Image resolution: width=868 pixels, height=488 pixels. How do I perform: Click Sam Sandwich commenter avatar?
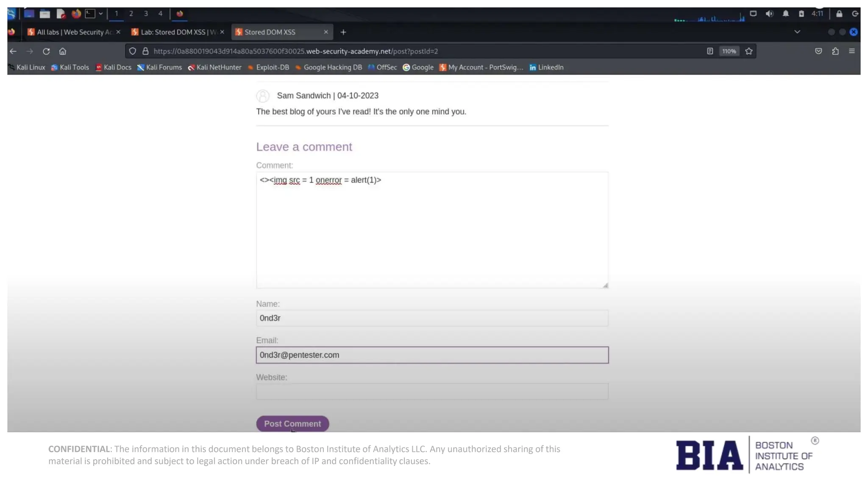tap(263, 96)
